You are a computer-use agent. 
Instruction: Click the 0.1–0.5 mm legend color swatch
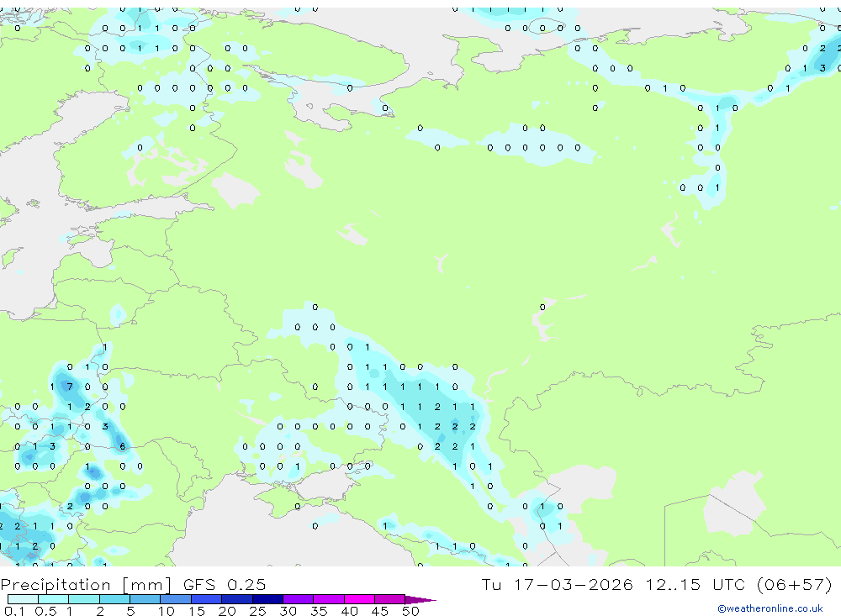point(23,599)
